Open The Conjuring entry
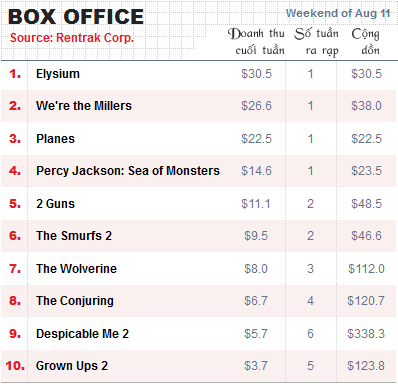The image size is (398, 384). pos(75,301)
